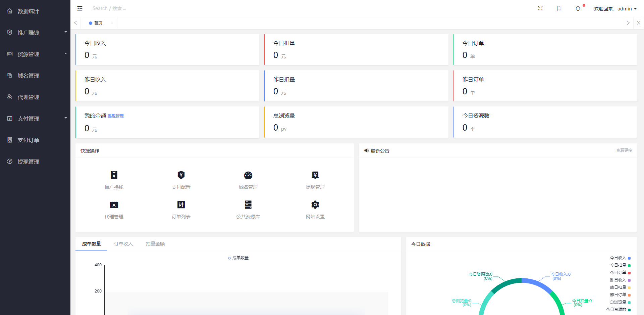
Task: Switch to the 订单收入 chart tab
Action: pos(123,244)
